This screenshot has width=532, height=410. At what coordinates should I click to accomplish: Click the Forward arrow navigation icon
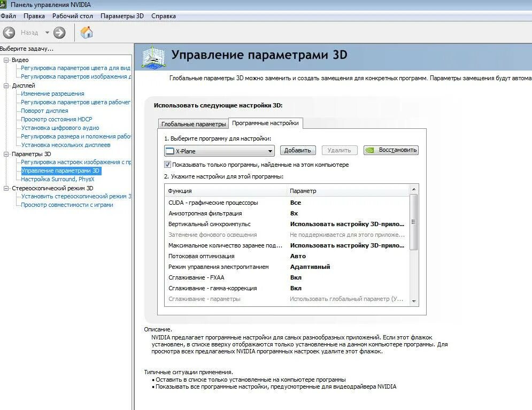coord(59,33)
